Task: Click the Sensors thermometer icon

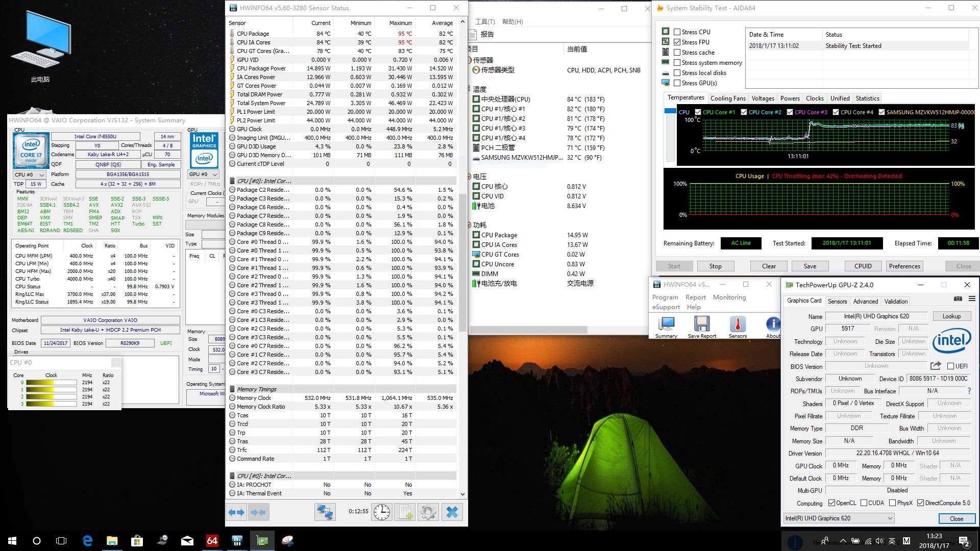Action: point(738,327)
